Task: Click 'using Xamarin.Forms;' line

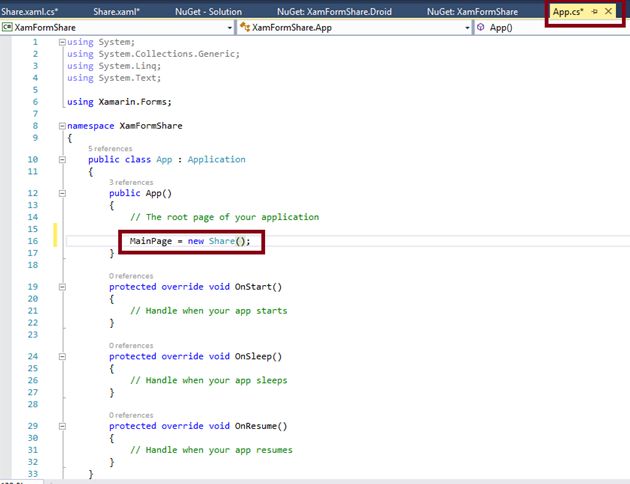Action: tap(119, 102)
